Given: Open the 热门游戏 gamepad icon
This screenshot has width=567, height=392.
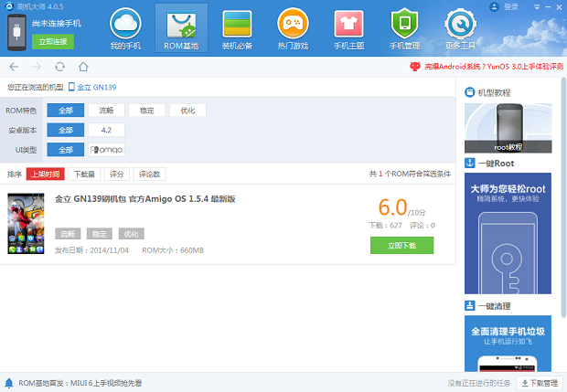Looking at the screenshot, I should click(x=293, y=24).
